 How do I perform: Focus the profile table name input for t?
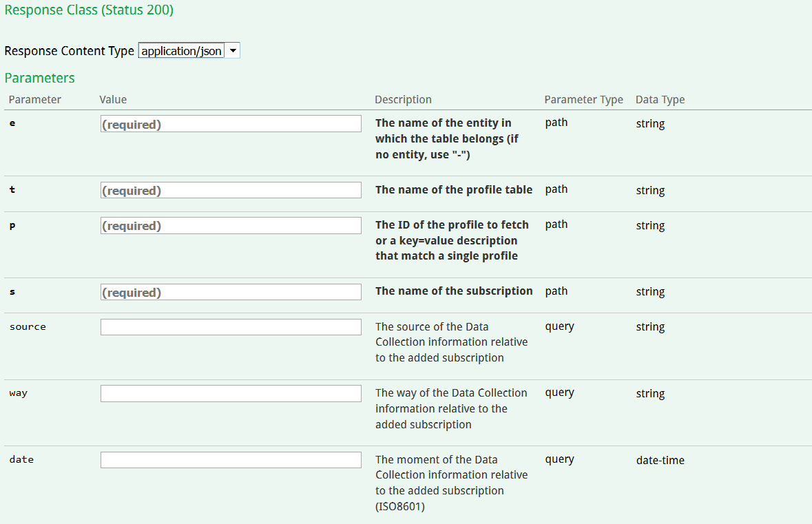pos(231,191)
